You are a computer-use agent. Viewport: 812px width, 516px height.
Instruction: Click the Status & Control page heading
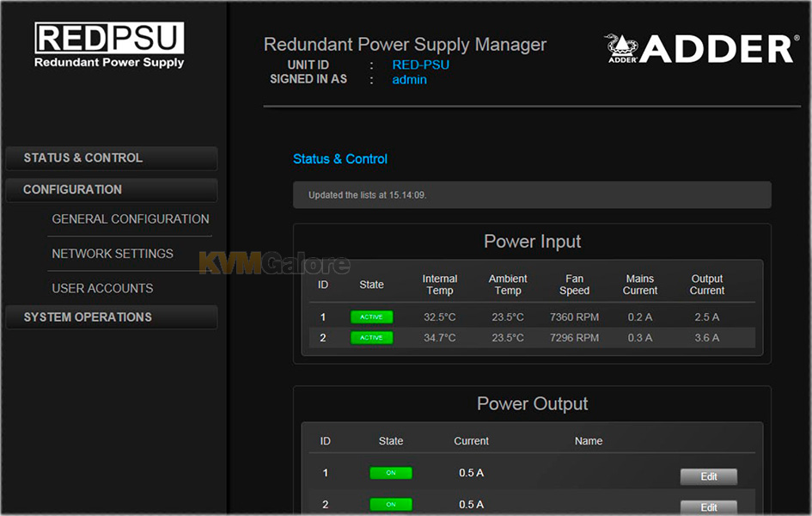340,159
